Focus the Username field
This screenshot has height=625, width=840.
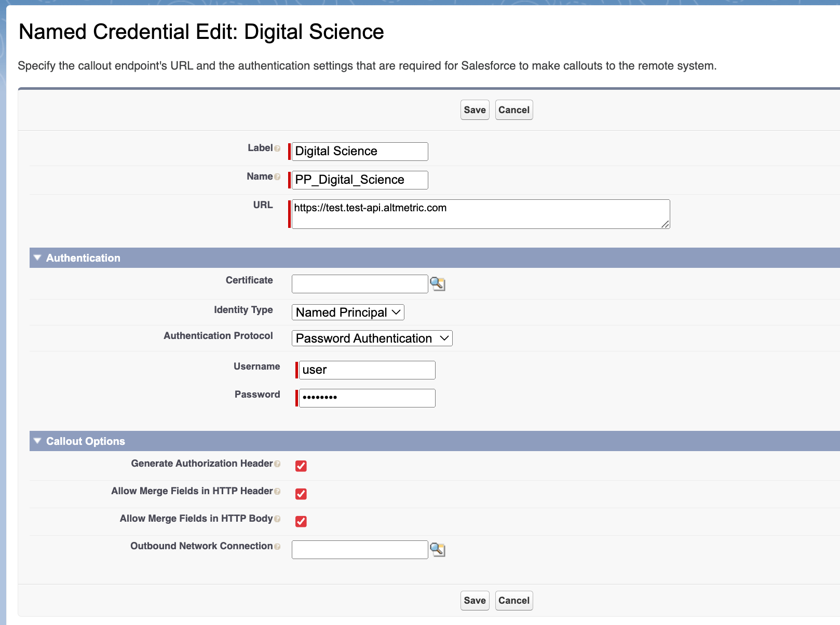(367, 370)
